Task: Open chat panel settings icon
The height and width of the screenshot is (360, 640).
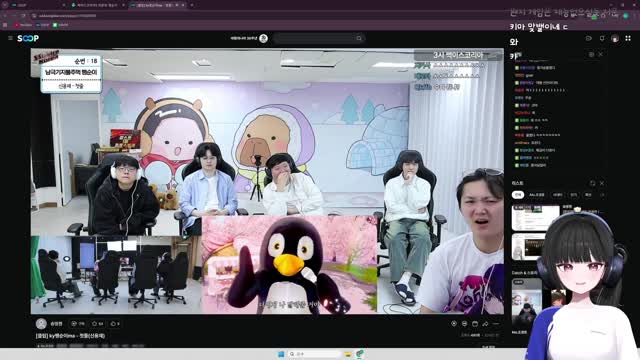Action: point(591,54)
